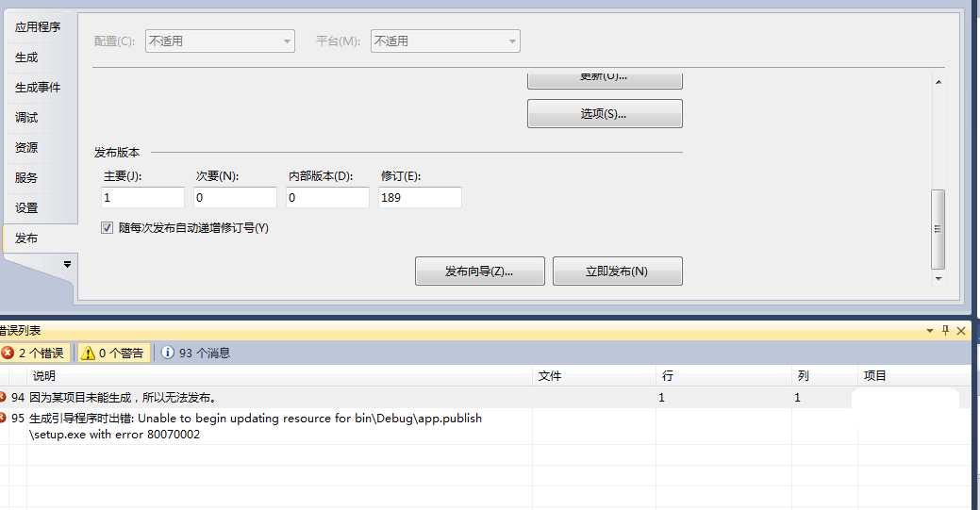Select error 94 因为某项目未能生成 row
Viewport: 980px width, 510px height.
point(485,398)
